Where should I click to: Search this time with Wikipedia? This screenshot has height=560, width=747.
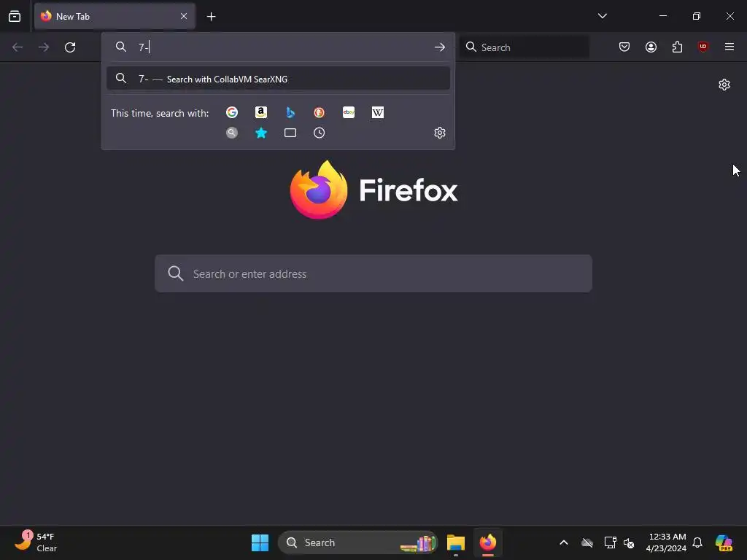(x=378, y=112)
